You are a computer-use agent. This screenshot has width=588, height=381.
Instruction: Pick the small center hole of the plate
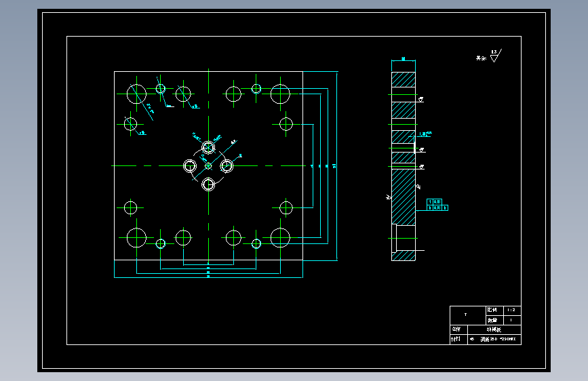coord(208,165)
